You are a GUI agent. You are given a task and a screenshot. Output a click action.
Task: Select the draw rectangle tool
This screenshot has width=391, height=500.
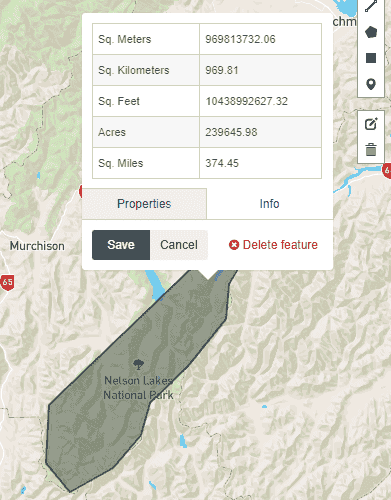[x=371, y=58]
